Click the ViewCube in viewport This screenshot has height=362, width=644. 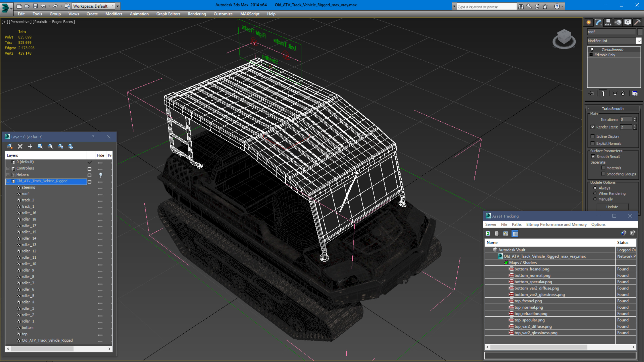tap(564, 39)
